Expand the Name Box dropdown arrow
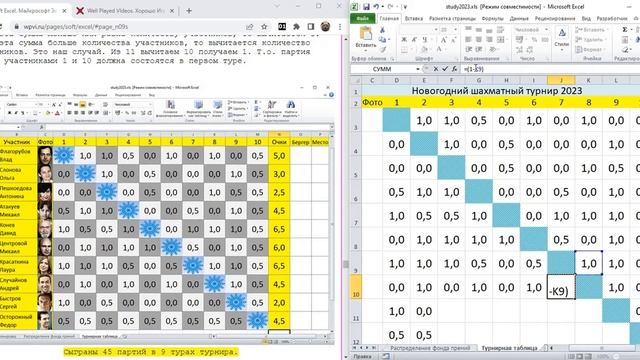Viewport: 640px width, 360px height. 418,69
